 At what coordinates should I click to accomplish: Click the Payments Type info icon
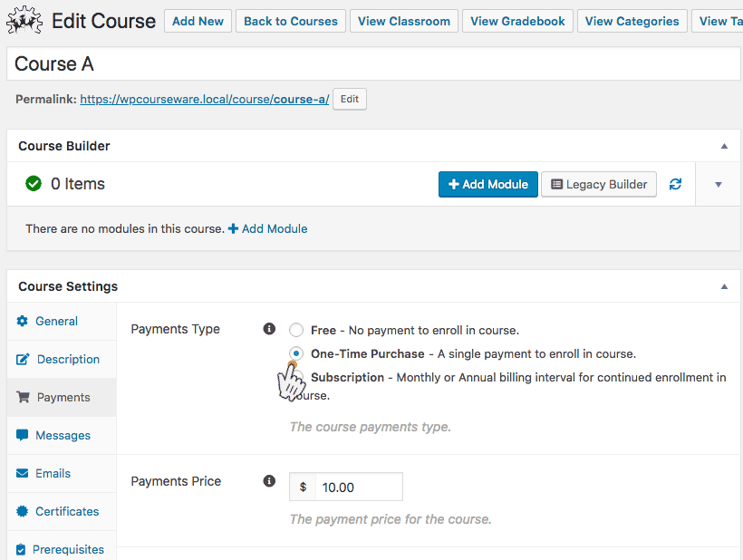tap(269, 329)
